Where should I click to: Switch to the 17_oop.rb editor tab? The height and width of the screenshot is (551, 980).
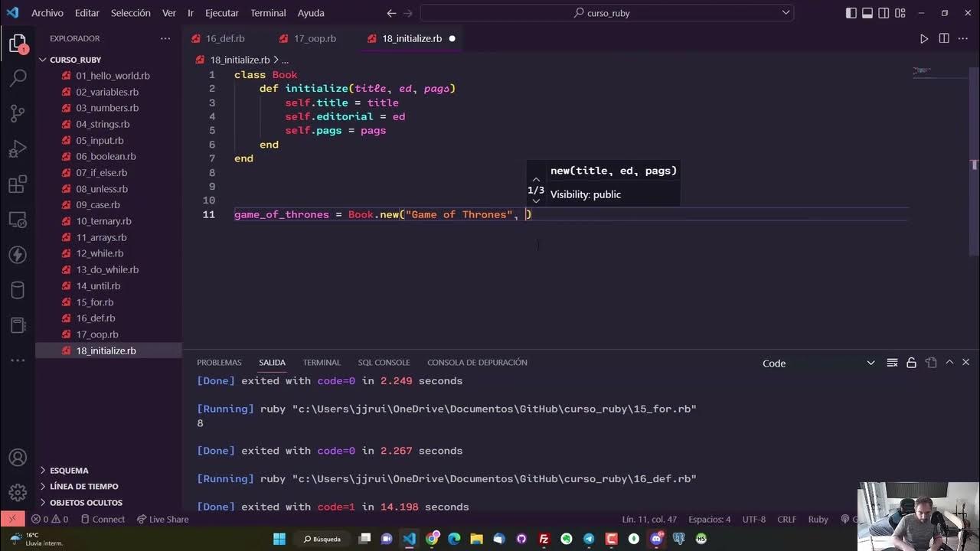click(315, 38)
